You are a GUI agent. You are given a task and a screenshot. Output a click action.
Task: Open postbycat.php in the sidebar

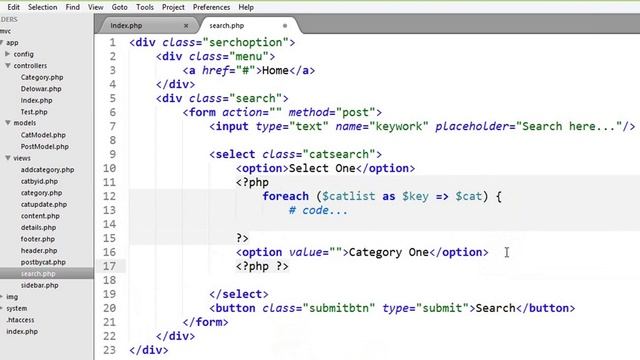(43, 262)
